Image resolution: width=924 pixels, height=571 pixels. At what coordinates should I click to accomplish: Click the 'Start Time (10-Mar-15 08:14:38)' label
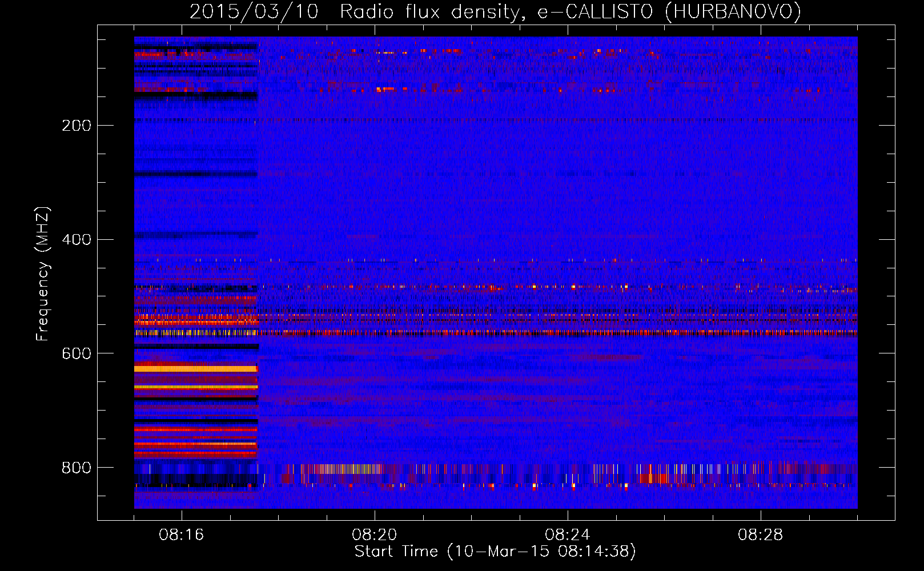(495, 552)
